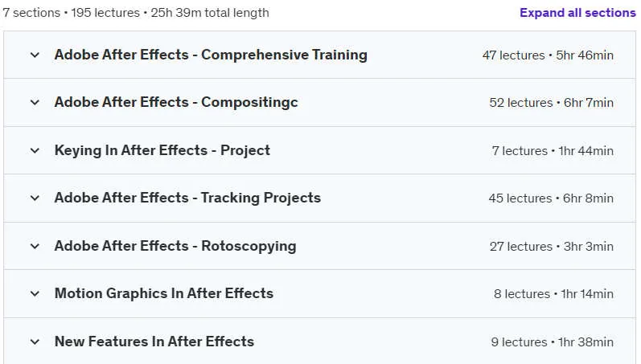This screenshot has width=641, height=364.
Task: Click the 52 lectures 6hr 7min label
Action: point(552,103)
